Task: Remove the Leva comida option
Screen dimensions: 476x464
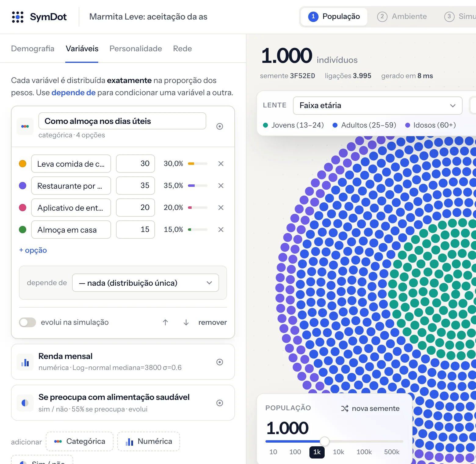Action: (x=221, y=164)
